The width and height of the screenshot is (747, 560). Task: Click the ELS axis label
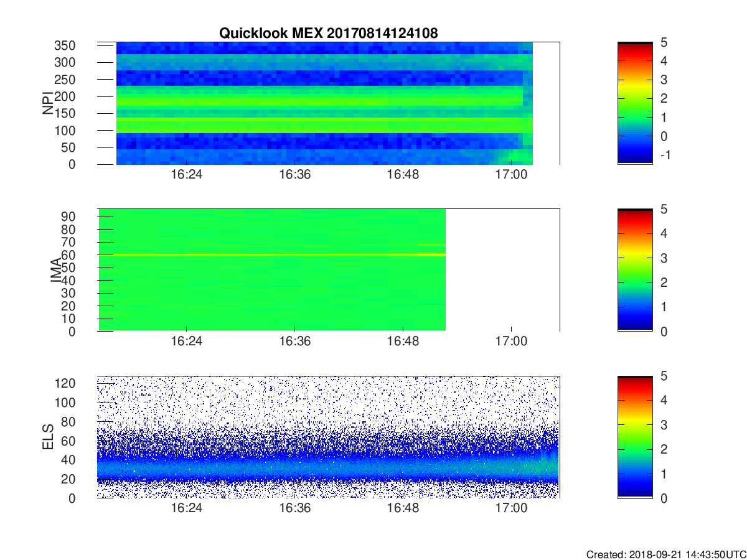pos(47,437)
